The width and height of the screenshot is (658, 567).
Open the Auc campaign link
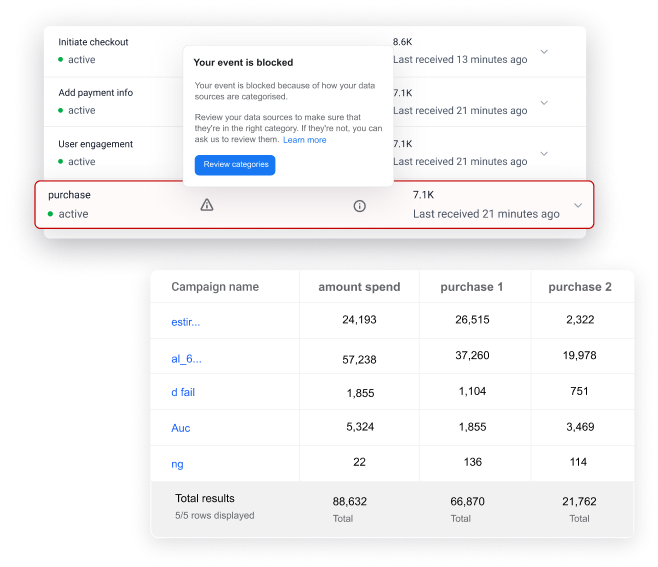[x=180, y=428]
